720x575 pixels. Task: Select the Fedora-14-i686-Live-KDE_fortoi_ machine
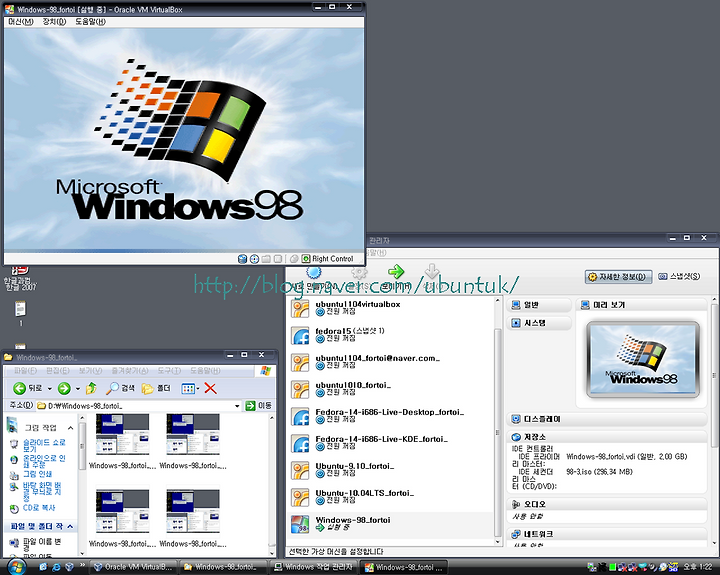tap(391, 443)
